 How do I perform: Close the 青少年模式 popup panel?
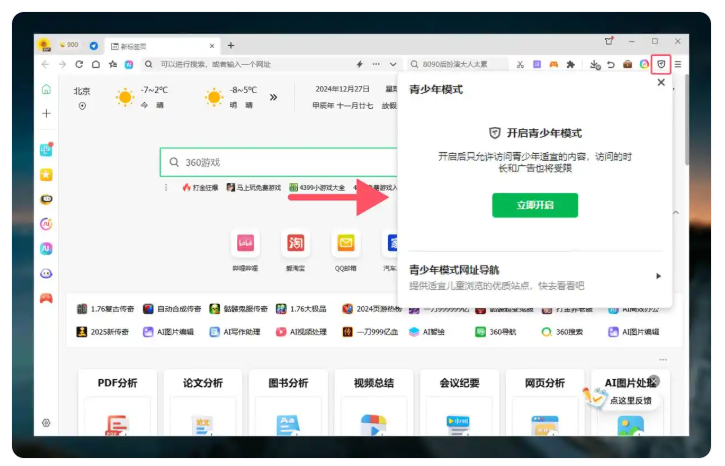click(x=661, y=82)
